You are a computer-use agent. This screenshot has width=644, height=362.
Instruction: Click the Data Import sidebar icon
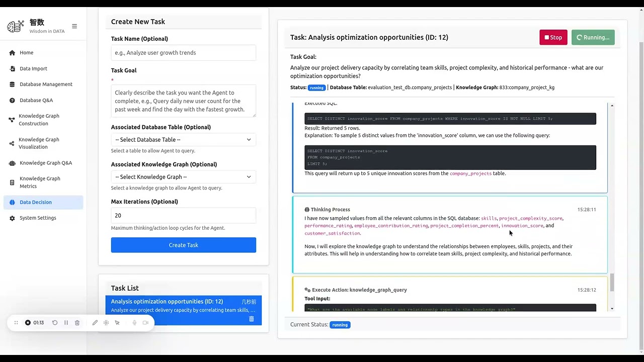click(x=12, y=68)
